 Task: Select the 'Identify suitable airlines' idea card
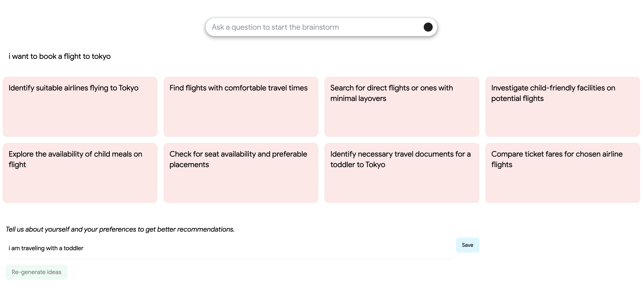point(80,107)
